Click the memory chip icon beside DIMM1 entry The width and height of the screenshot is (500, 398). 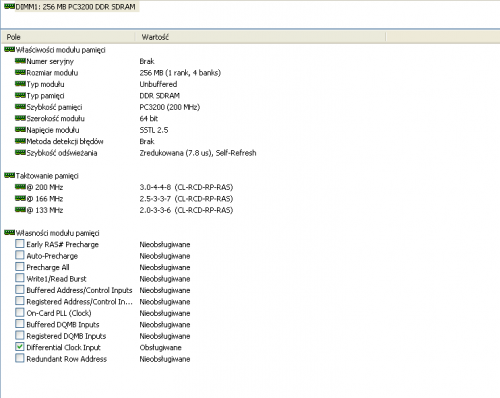9,6
